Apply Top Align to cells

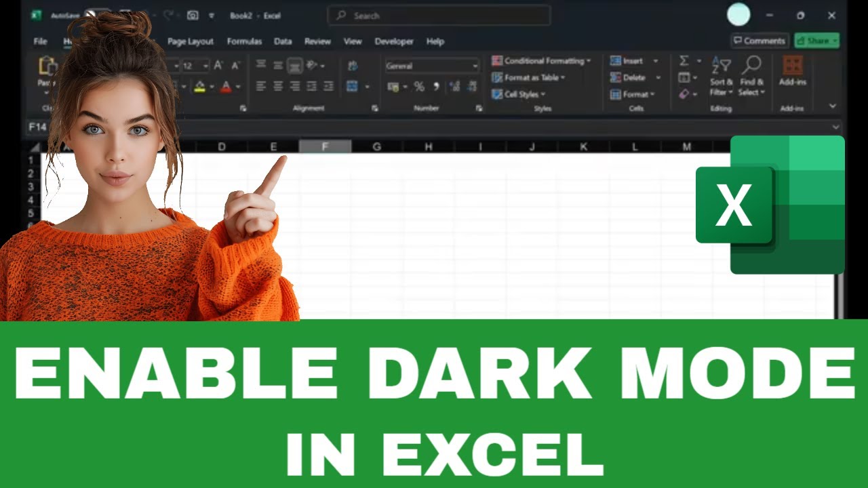(x=261, y=66)
